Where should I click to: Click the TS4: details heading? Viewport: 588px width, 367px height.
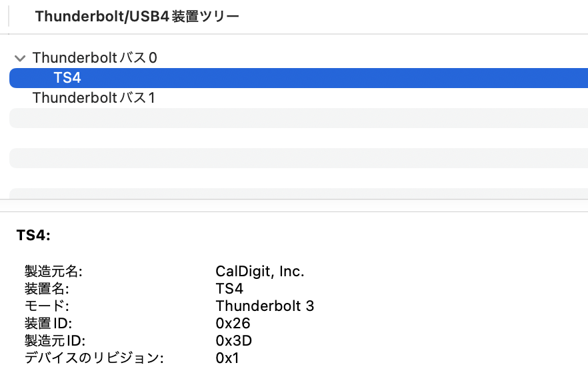(x=33, y=236)
